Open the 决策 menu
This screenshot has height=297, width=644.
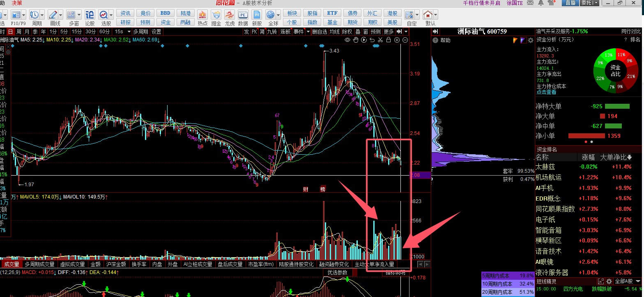(x=17, y=3)
